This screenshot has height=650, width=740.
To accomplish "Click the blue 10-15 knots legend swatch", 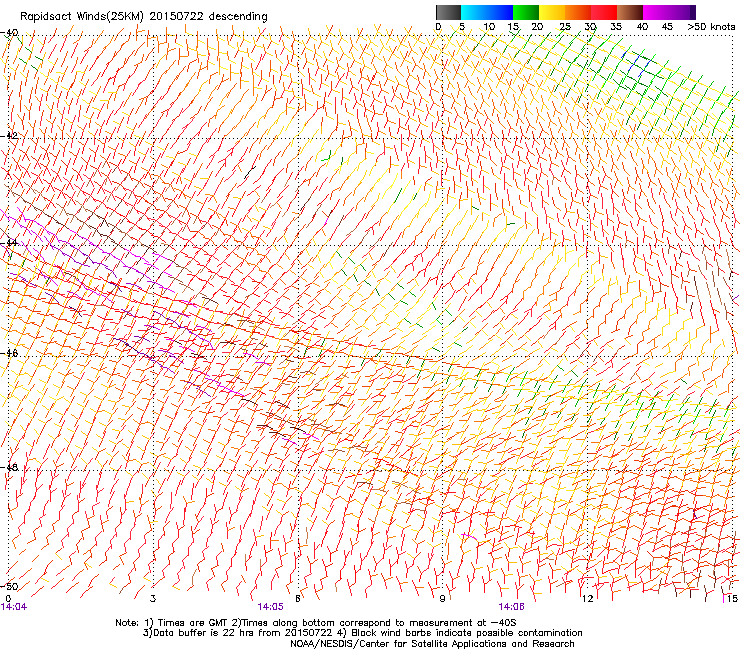I will click(x=500, y=12).
